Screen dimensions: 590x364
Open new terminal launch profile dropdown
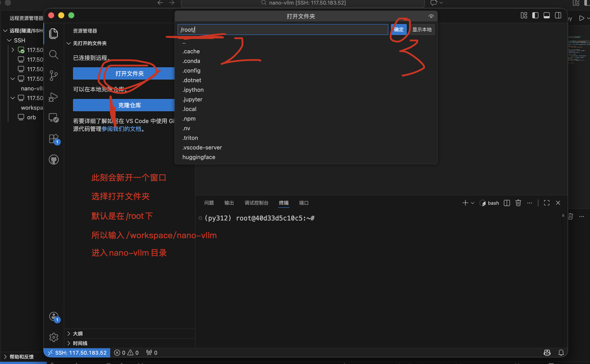(472, 203)
